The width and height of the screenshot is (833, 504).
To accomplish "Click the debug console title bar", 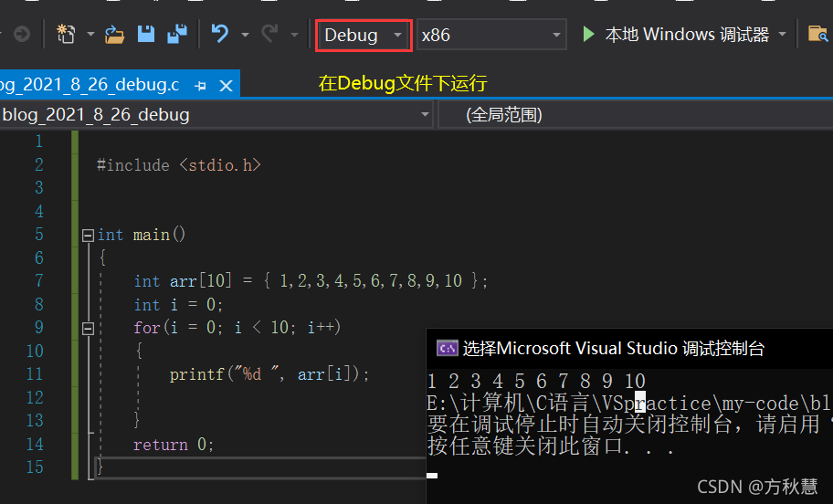I will pyautogui.click(x=629, y=349).
